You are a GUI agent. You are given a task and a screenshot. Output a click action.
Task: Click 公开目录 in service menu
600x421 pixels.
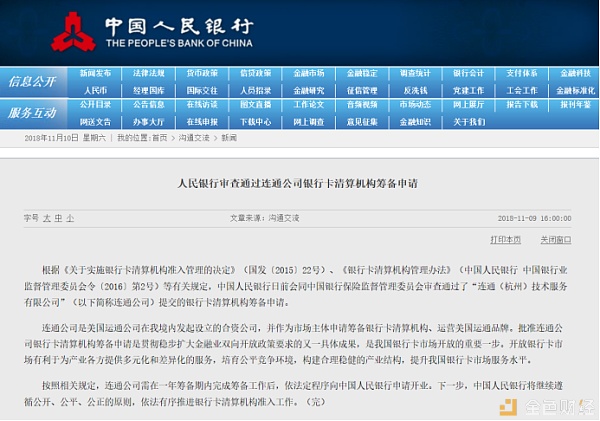pyautogui.click(x=95, y=104)
